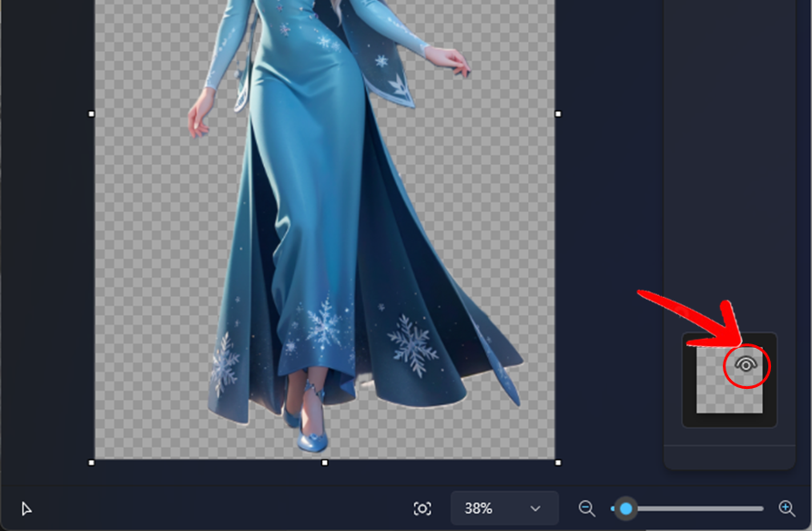Click the right-middle canvas resize handle
Image resolution: width=812 pixels, height=531 pixels.
pyautogui.click(x=558, y=114)
